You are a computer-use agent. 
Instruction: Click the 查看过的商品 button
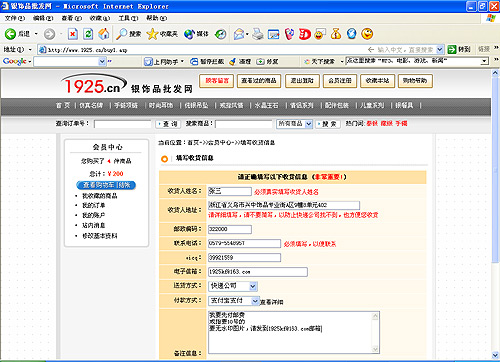(259, 81)
